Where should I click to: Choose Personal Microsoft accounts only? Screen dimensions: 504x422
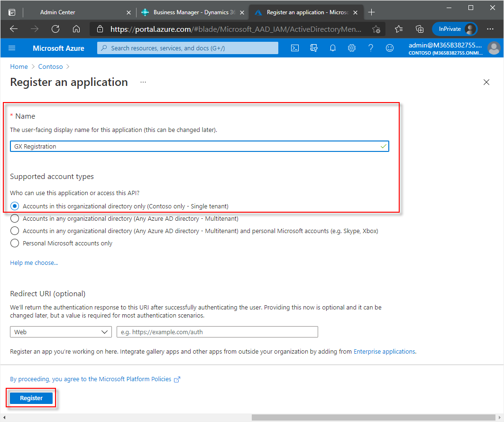point(15,243)
